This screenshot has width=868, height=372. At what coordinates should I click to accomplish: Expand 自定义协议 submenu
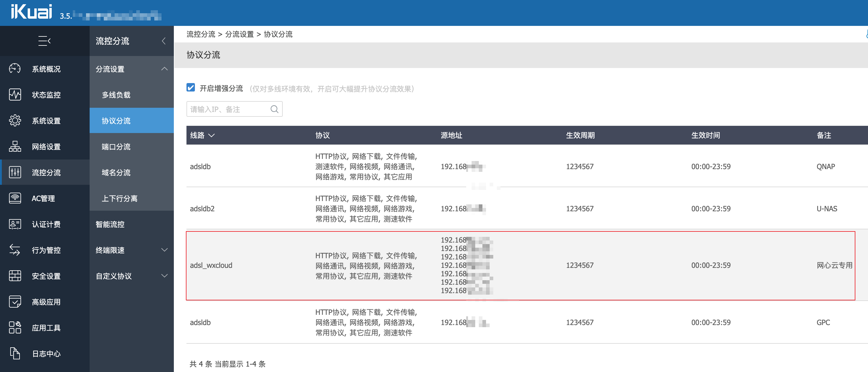(164, 276)
